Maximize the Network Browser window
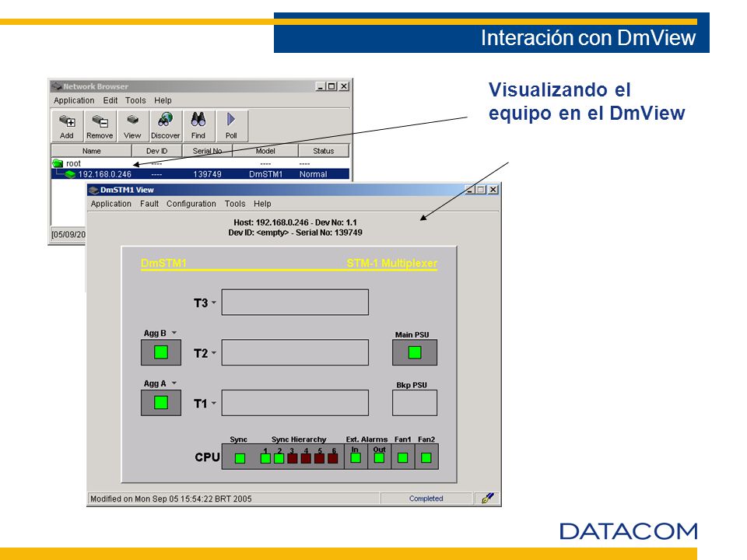The width and height of the screenshot is (747, 560). tap(332, 86)
